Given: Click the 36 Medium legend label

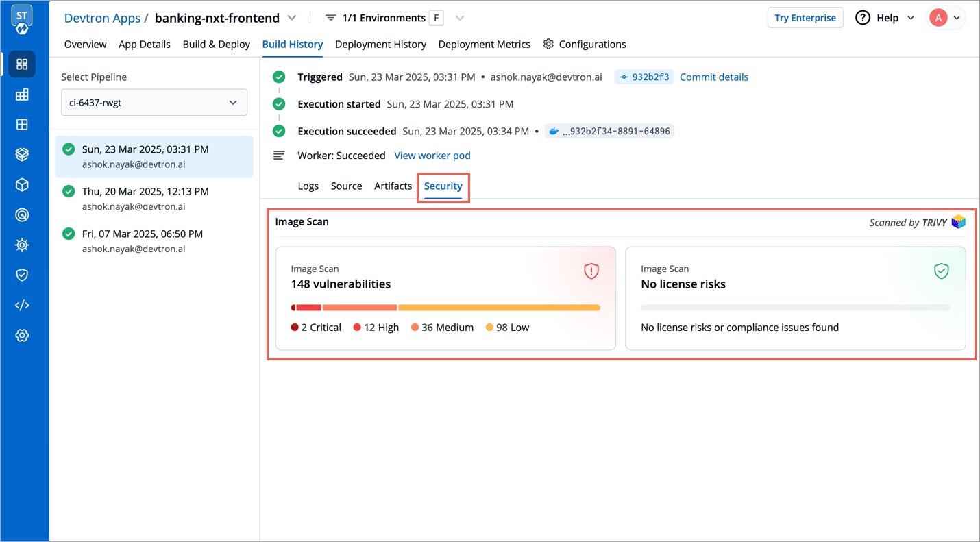Looking at the screenshot, I should [443, 328].
